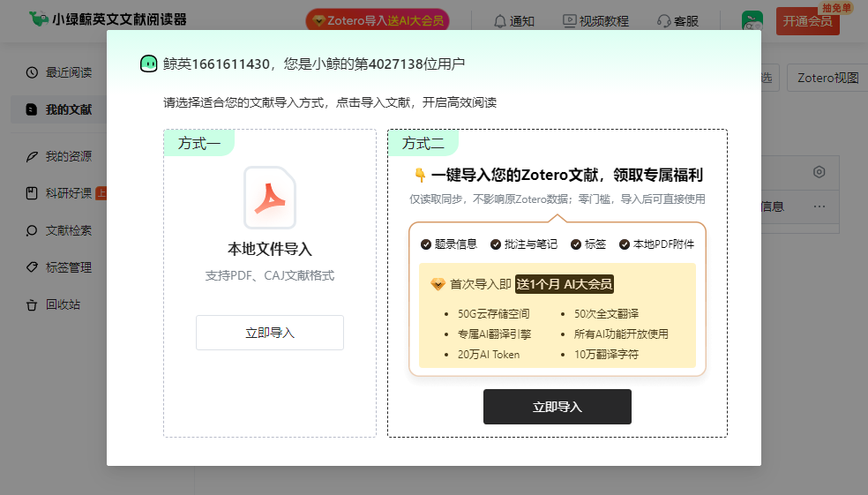868x495 pixels.
Task: Click the 专属AI翻译引擎 item
Action: click(494, 334)
